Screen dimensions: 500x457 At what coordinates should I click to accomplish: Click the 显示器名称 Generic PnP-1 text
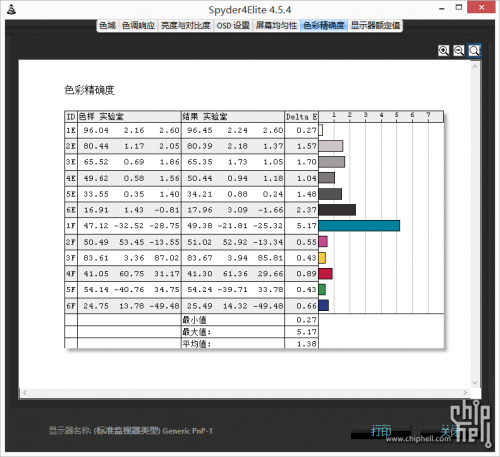(x=131, y=431)
